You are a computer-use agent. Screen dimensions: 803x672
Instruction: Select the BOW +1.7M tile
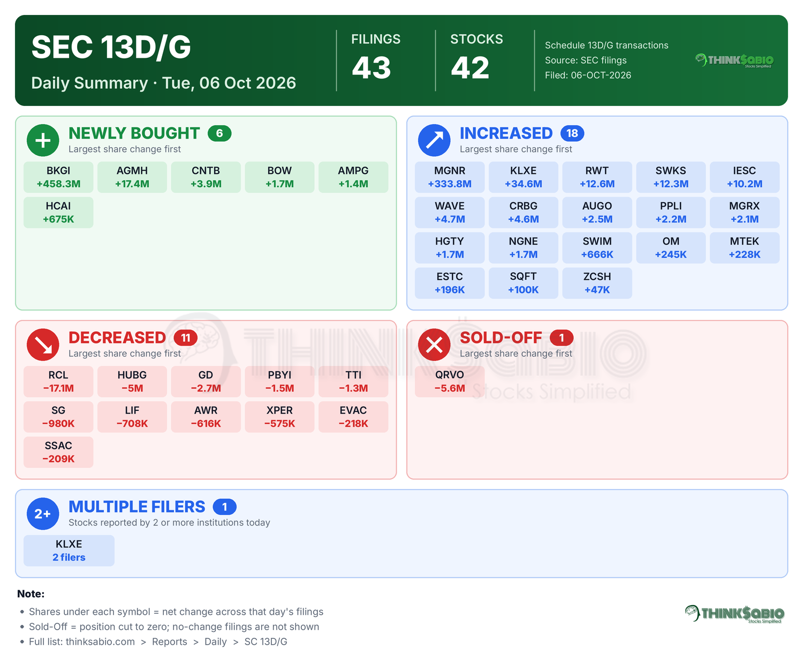coord(279,177)
